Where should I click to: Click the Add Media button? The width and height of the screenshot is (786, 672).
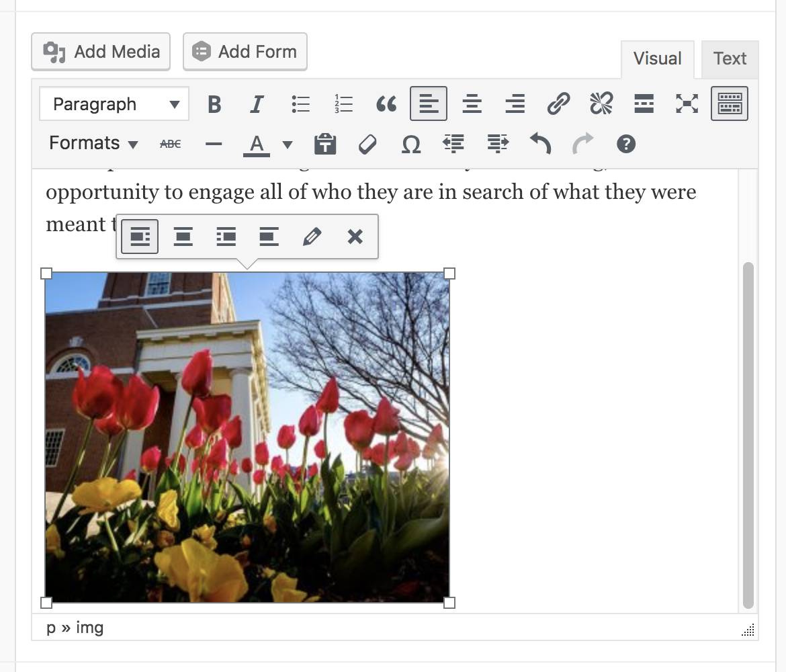[101, 52]
